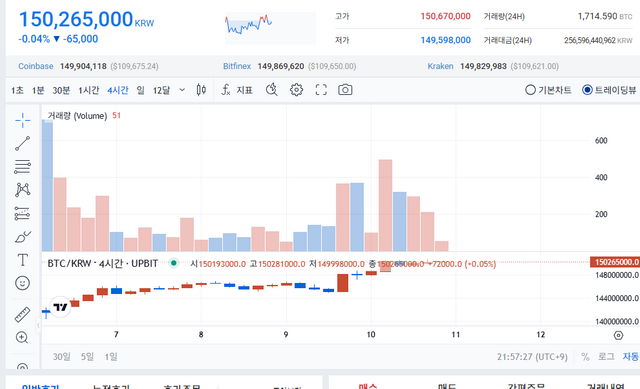The width and height of the screenshot is (640, 389).
Task: Click the high price 150,670,000
Action: click(x=445, y=16)
